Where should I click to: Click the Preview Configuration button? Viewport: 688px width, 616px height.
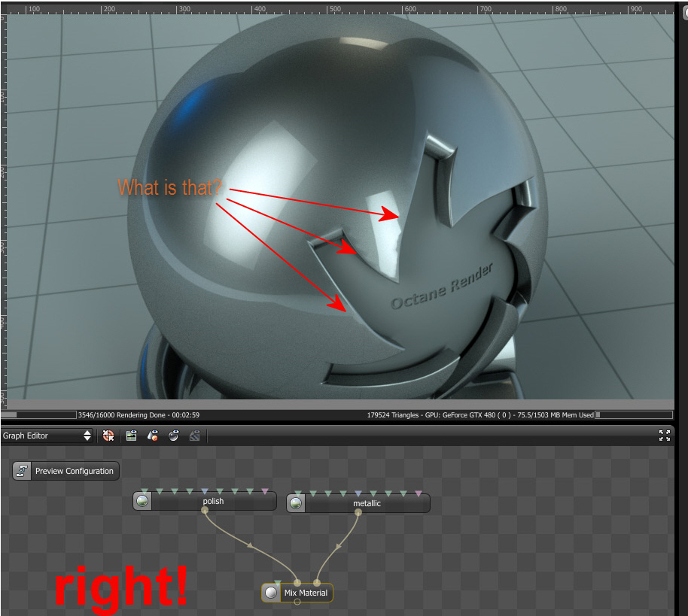(65, 471)
